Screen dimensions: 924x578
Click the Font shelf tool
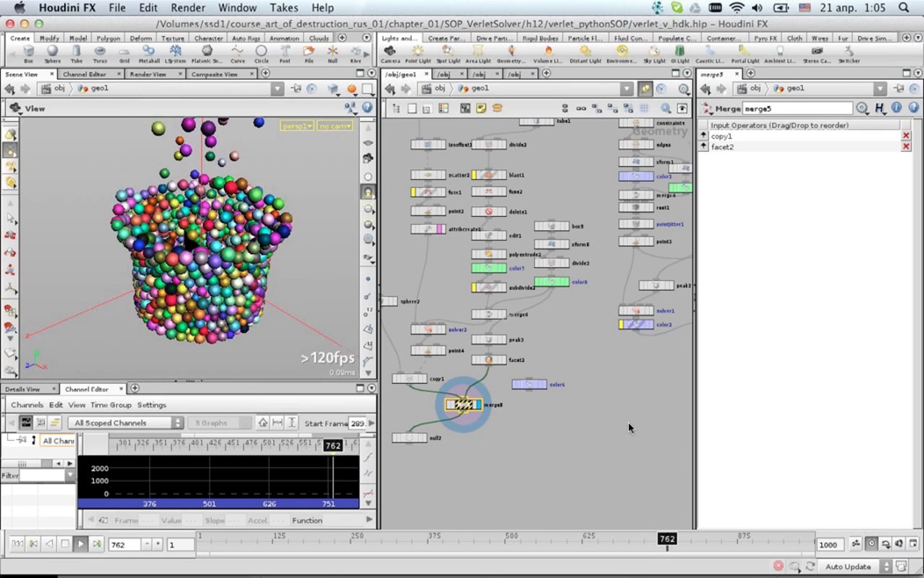click(x=285, y=54)
